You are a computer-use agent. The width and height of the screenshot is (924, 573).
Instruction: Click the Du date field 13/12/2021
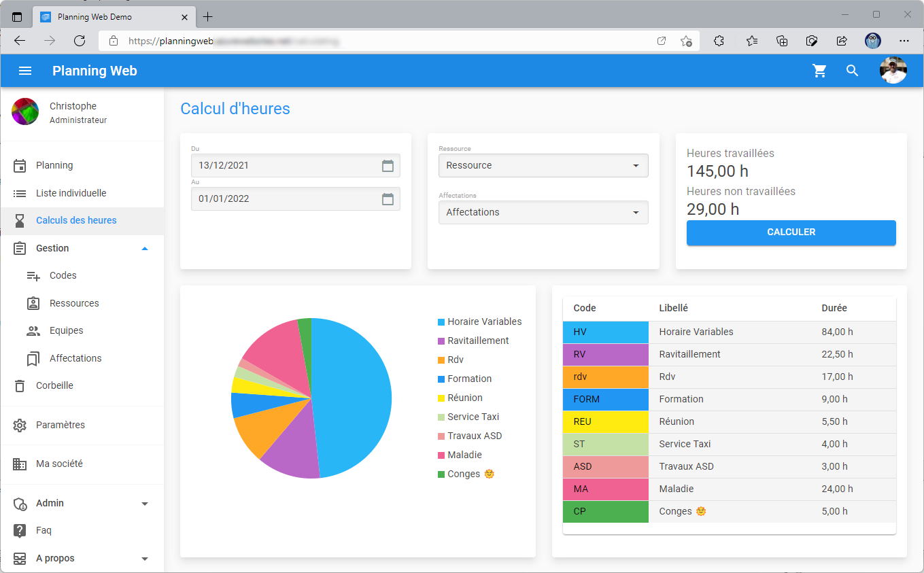(x=295, y=165)
